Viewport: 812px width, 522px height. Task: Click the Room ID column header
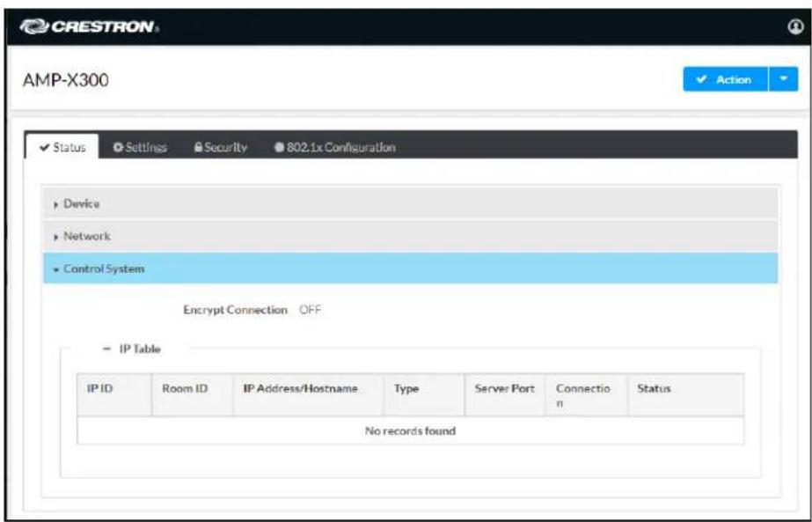coord(192,395)
